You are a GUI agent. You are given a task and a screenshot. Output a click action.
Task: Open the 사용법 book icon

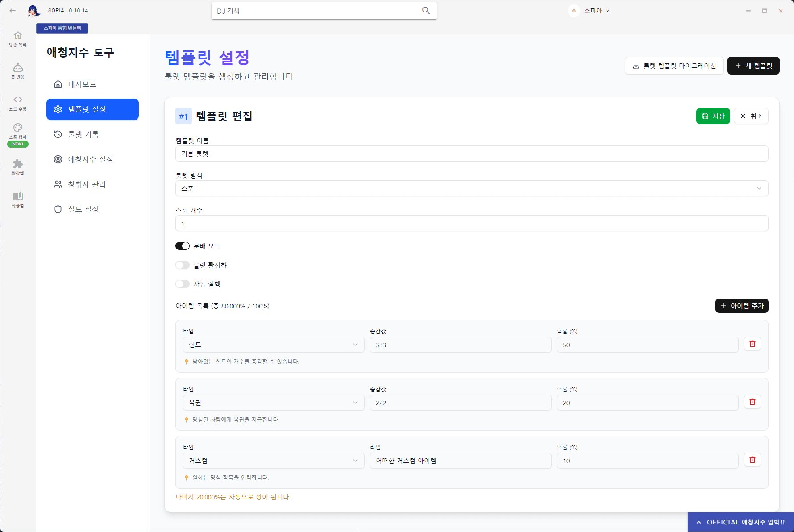[18, 196]
